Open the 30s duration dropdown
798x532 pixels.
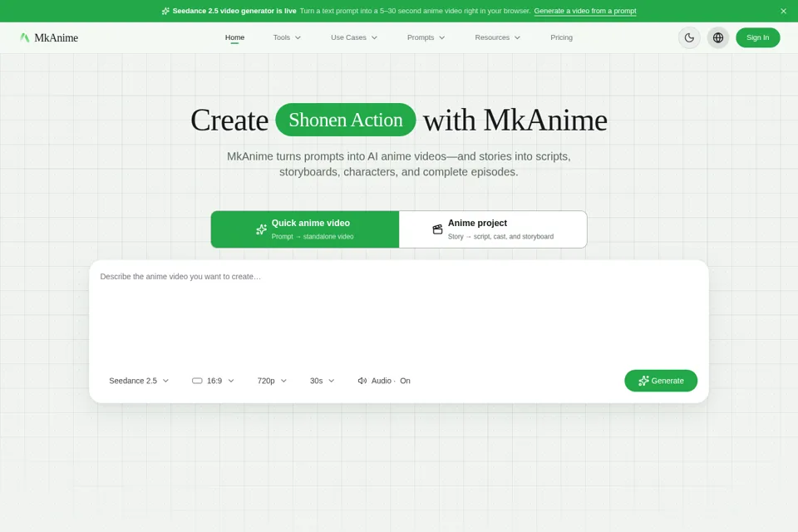322,381
